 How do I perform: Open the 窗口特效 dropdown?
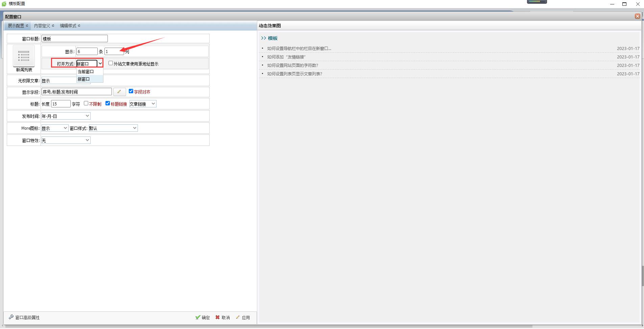pyautogui.click(x=66, y=140)
